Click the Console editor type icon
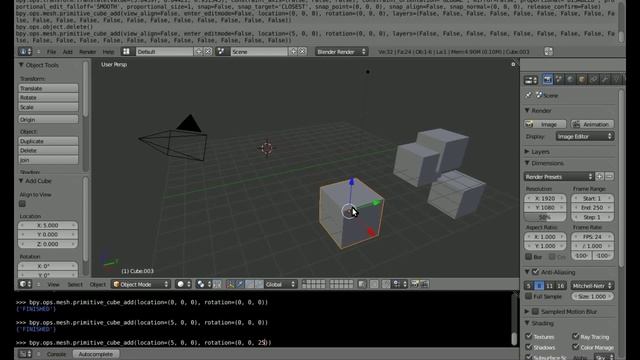 tap(25, 354)
